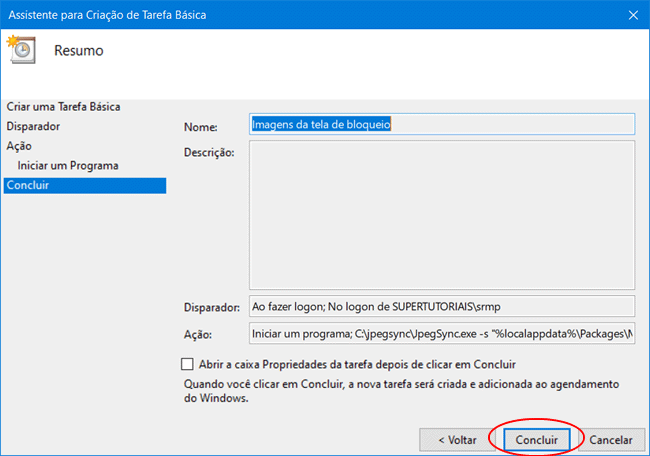The image size is (650, 456).
Task: Click the Ação summary field
Action: [x=440, y=335]
